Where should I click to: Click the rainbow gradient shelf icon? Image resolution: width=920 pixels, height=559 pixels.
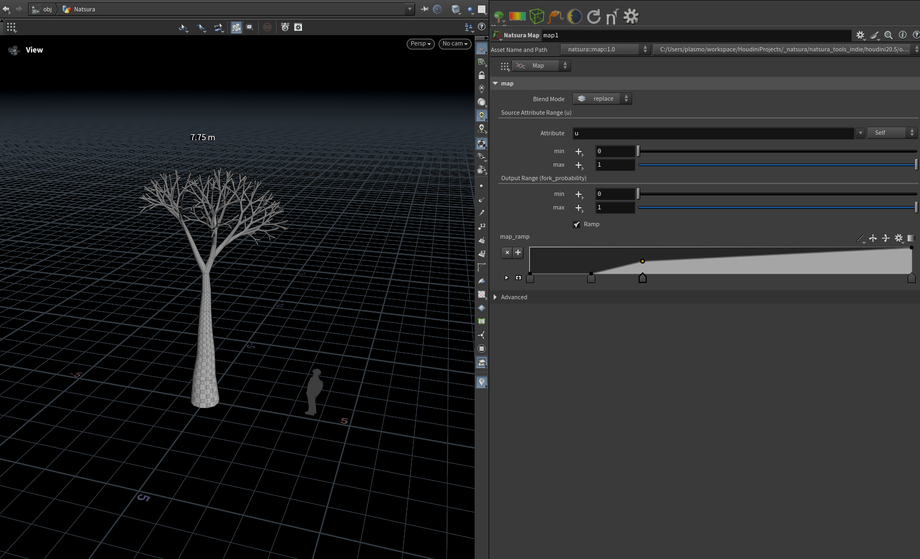(517, 16)
